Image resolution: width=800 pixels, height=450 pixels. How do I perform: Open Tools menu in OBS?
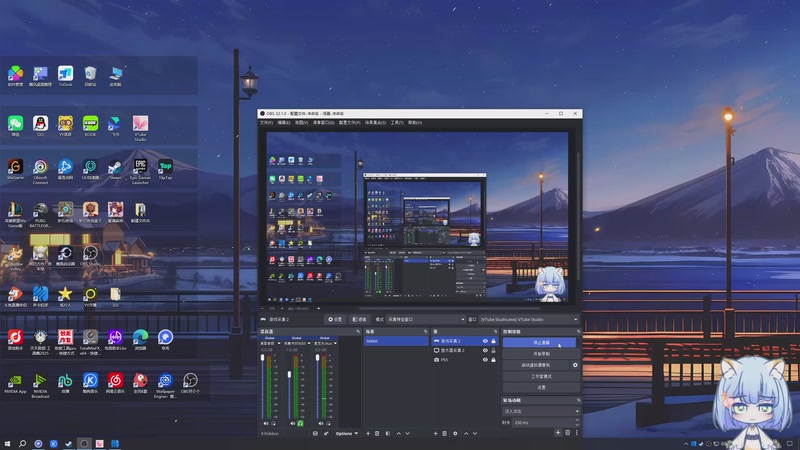(x=397, y=123)
